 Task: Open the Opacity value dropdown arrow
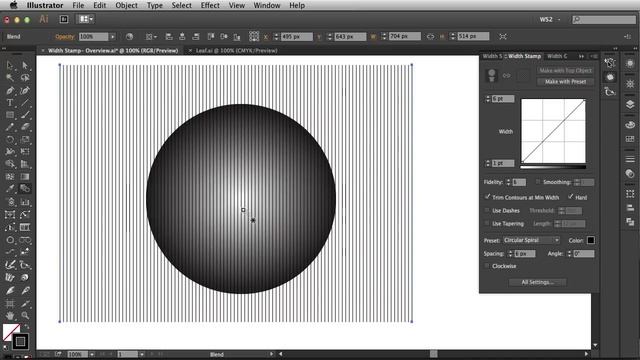113,37
